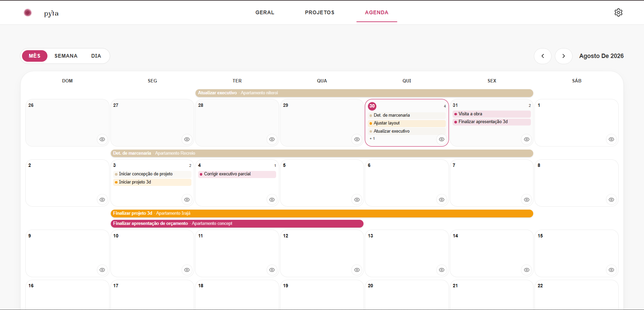Click the DOM weekday header

pyautogui.click(x=67, y=81)
